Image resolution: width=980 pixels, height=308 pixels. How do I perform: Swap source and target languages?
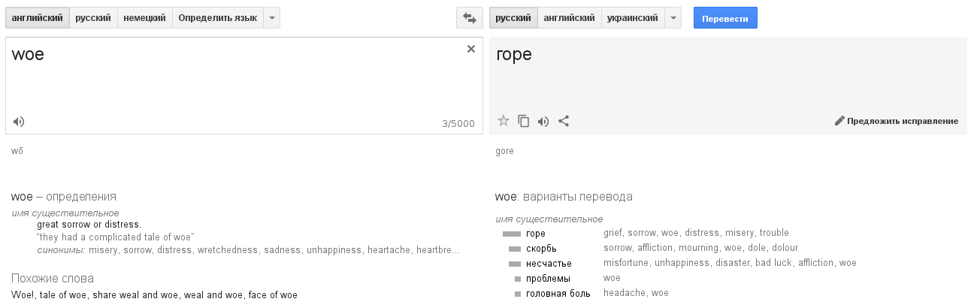pos(470,18)
